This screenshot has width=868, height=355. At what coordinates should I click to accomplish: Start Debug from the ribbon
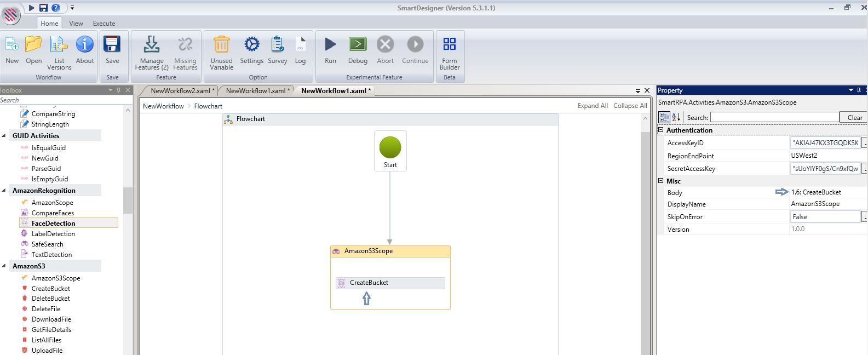[x=358, y=44]
